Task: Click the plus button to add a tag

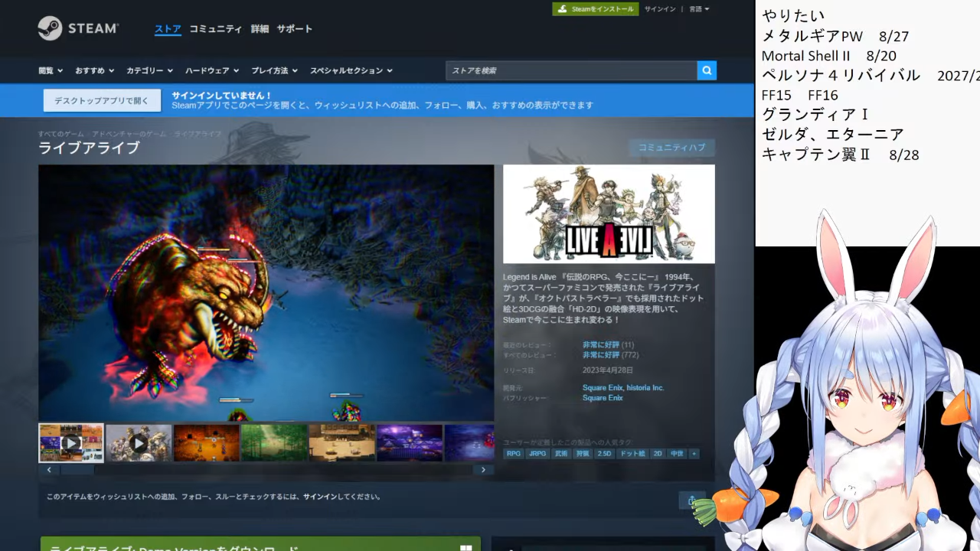Action: coord(694,454)
